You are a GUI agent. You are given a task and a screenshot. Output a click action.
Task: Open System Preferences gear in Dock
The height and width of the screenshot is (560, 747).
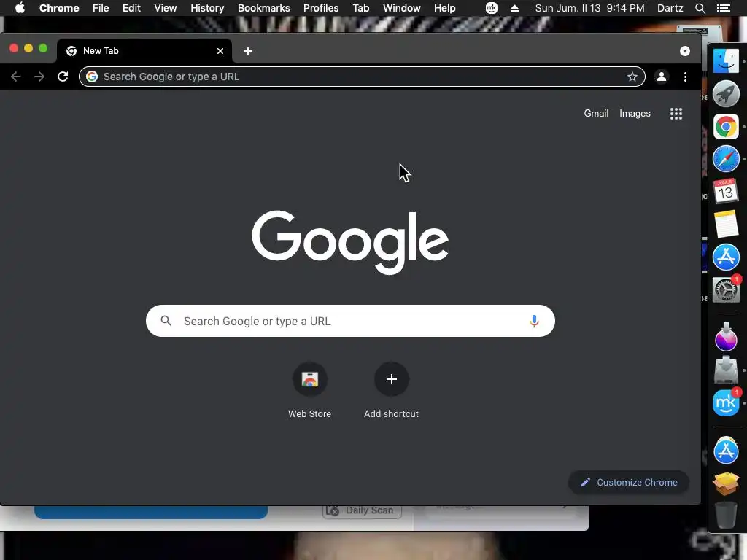click(726, 289)
